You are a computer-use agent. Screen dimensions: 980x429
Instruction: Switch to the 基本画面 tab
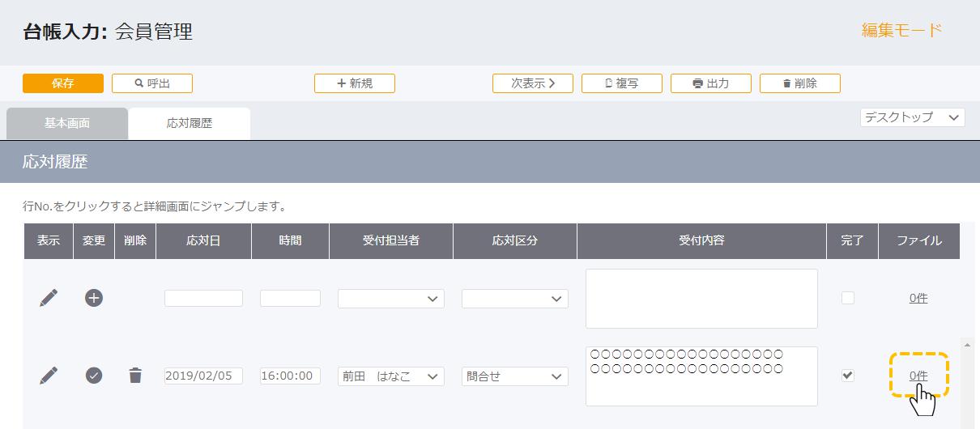[67, 124]
